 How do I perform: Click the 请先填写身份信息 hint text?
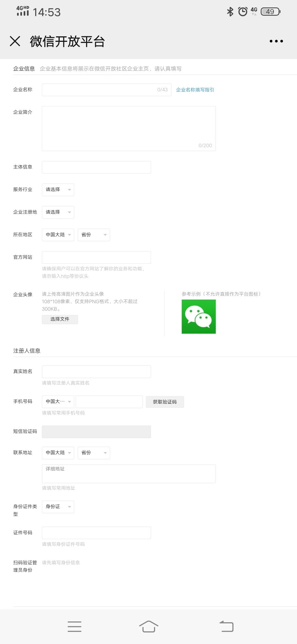click(x=61, y=563)
